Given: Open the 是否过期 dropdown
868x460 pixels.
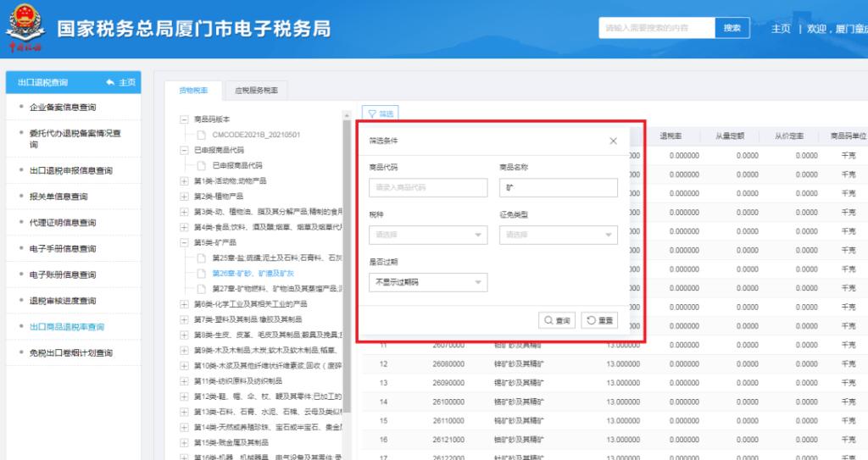Looking at the screenshot, I should pos(428,282).
